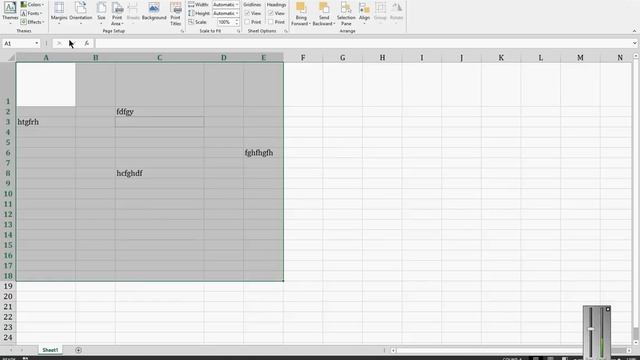This screenshot has height=360, width=640.
Task: Click the Rotate objects button
Action: (x=396, y=13)
